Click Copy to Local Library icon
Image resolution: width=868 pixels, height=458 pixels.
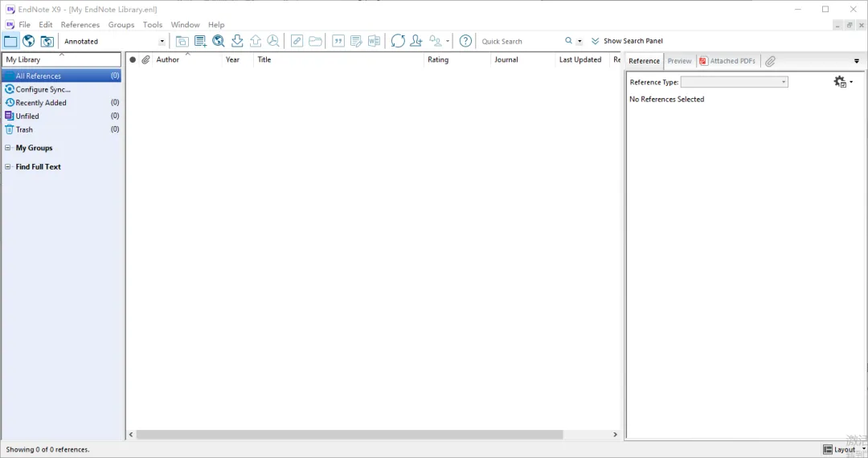(x=182, y=41)
